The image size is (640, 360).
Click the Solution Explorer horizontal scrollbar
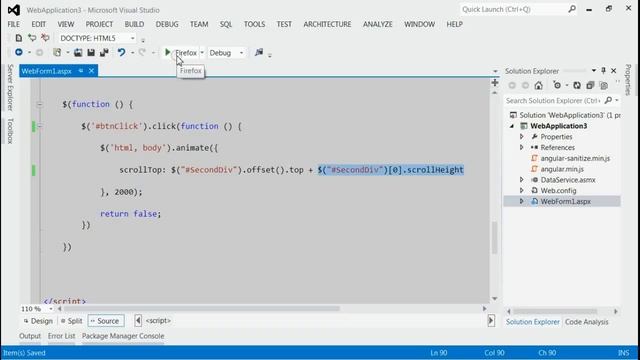click(556, 311)
